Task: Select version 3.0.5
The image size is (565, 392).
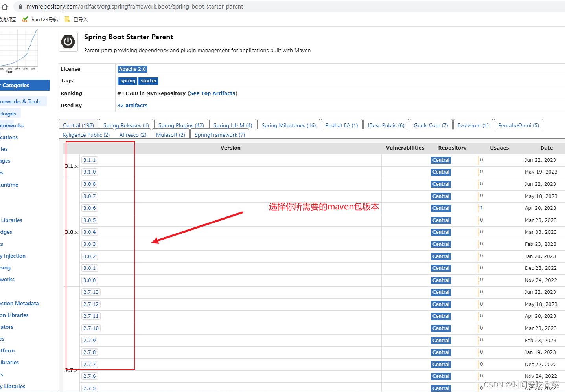Action: click(x=90, y=220)
